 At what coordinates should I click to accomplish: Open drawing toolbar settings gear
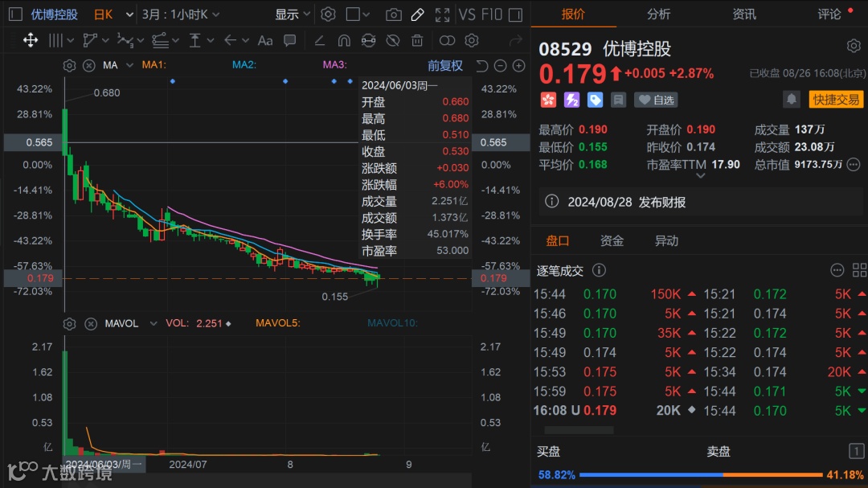pos(472,40)
